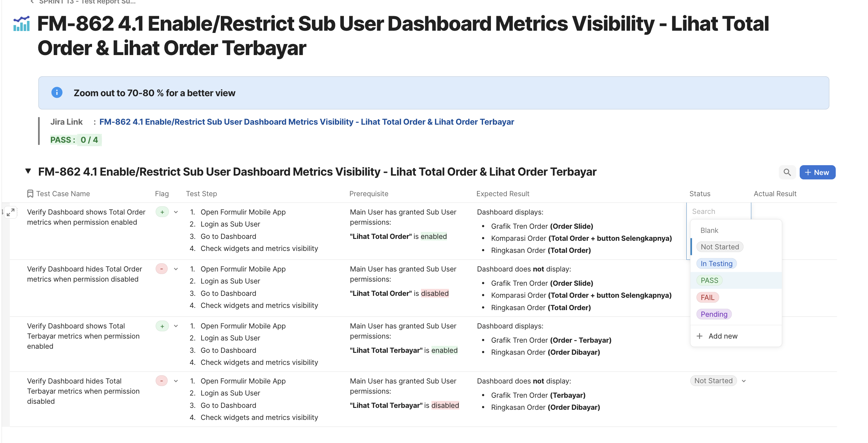This screenshot has width=868, height=443.
Task: Select the PASS status option
Action: tap(709, 280)
